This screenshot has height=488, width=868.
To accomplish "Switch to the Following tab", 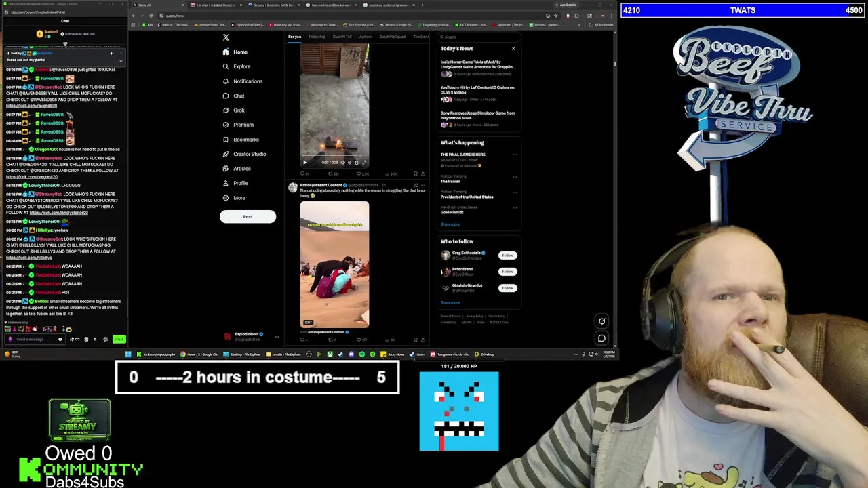I will tap(317, 37).
